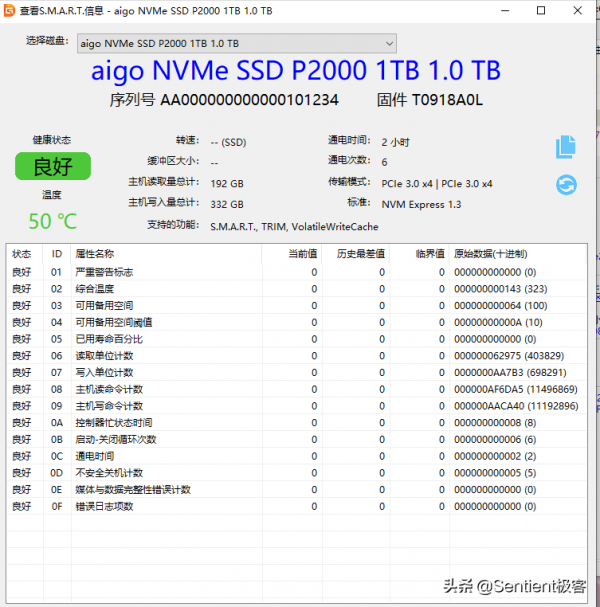This screenshot has height=607, width=600.
Task: Click the 良好 status cell of row 0F
Action: pyautogui.click(x=21, y=506)
